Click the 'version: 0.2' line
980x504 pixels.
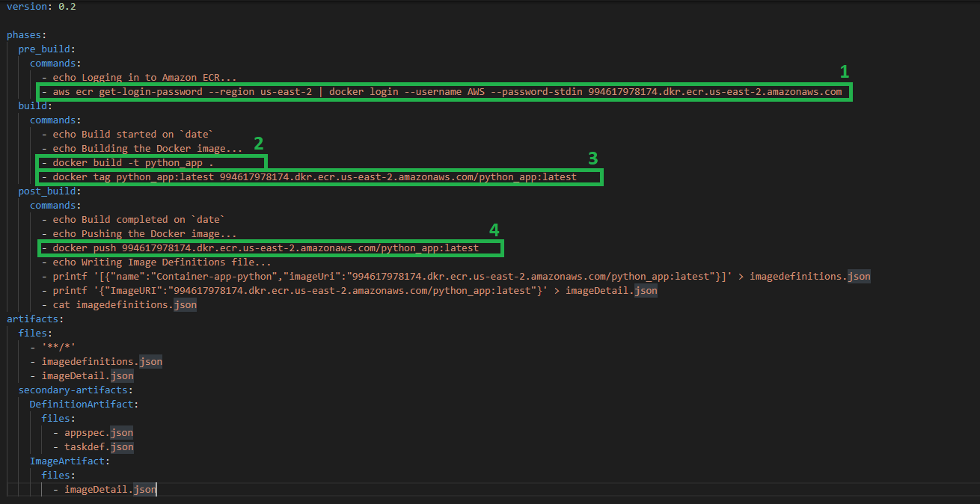[41, 7]
